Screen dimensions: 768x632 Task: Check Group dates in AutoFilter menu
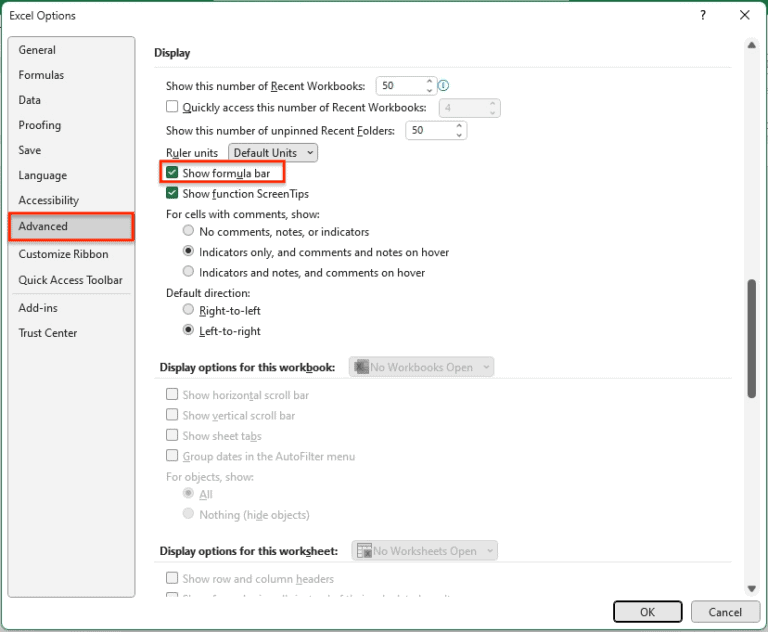172,456
